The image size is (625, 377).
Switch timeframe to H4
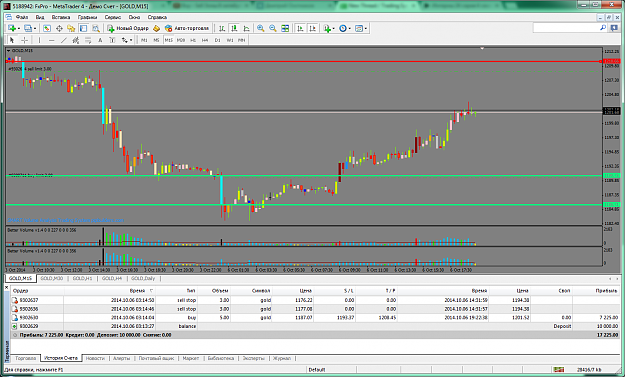coord(205,40)
